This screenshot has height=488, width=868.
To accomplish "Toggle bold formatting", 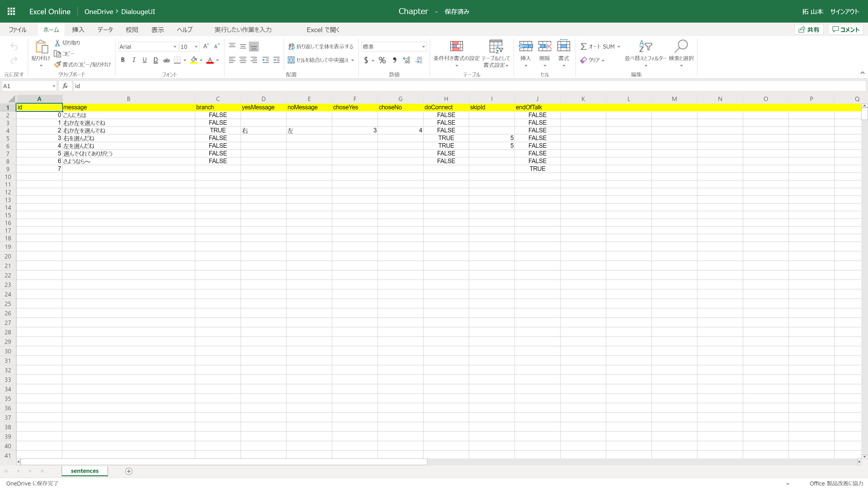I will [123, 60].
